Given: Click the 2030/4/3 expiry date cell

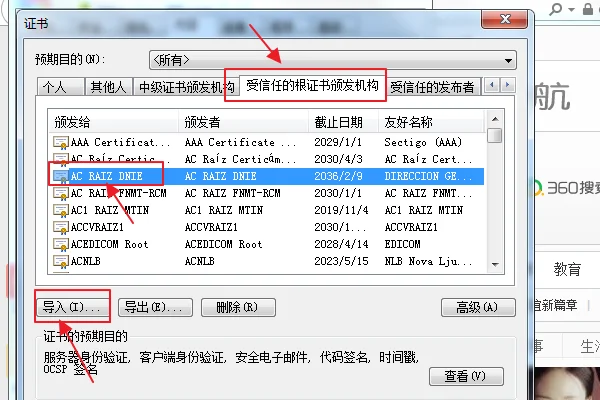Looking at the screenshot, I should [x=338, y=159].
